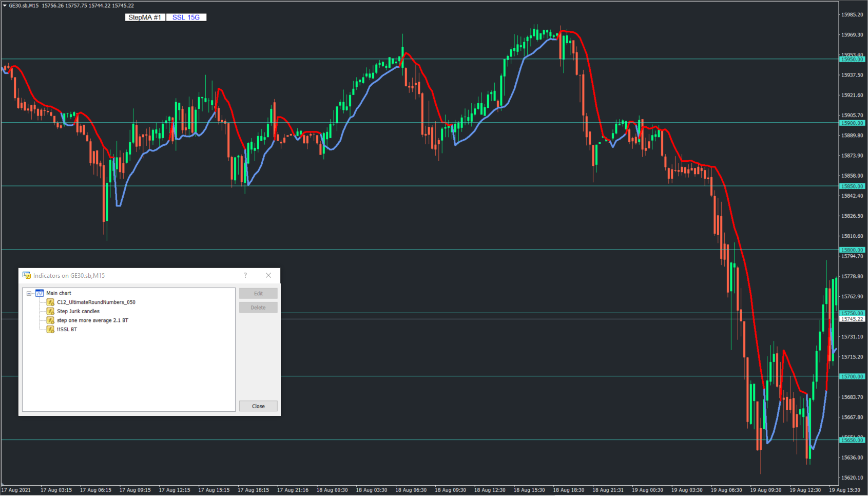Click the 15950.00 round-number price label

tap(852, 60)
